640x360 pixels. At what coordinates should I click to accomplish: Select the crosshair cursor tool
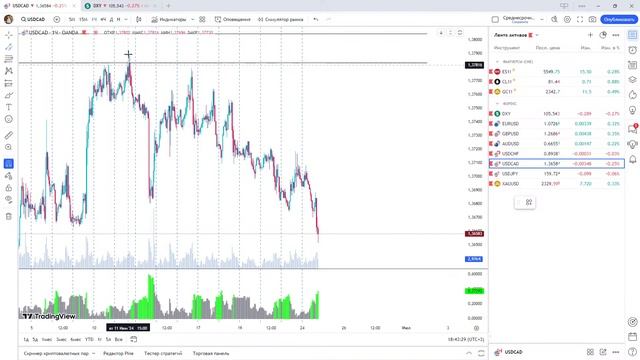(x=9, y=36)
